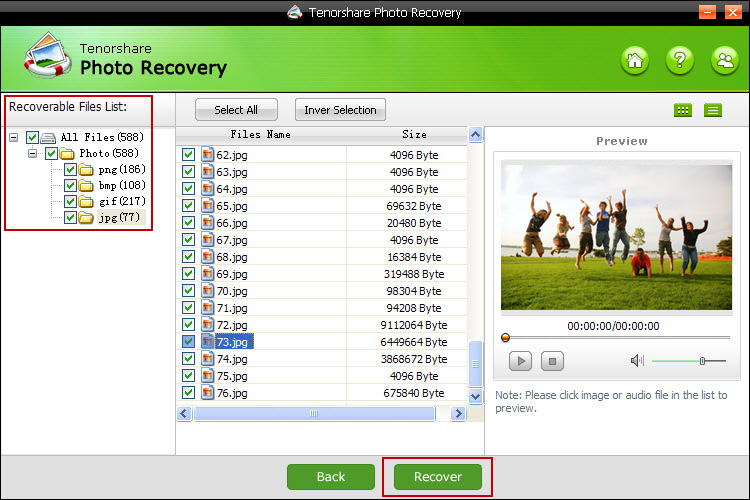Uncheck the png folder checkbox
The image size is (750, 500).
pyautogui.click(x=70, y=170)
